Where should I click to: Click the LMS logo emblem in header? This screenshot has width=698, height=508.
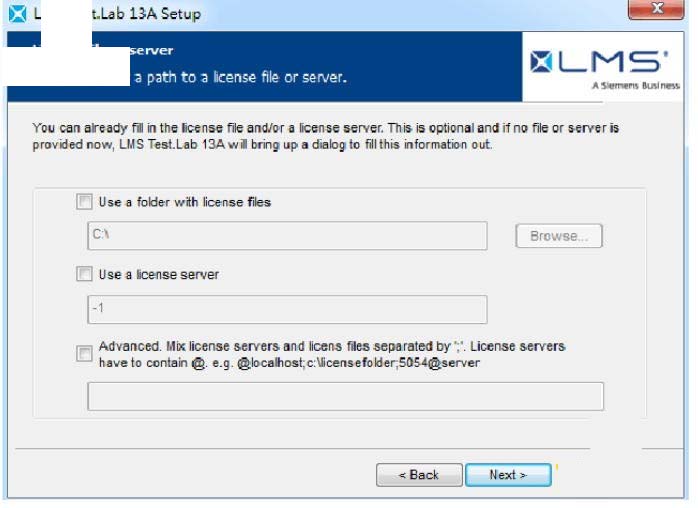[541, 61]
